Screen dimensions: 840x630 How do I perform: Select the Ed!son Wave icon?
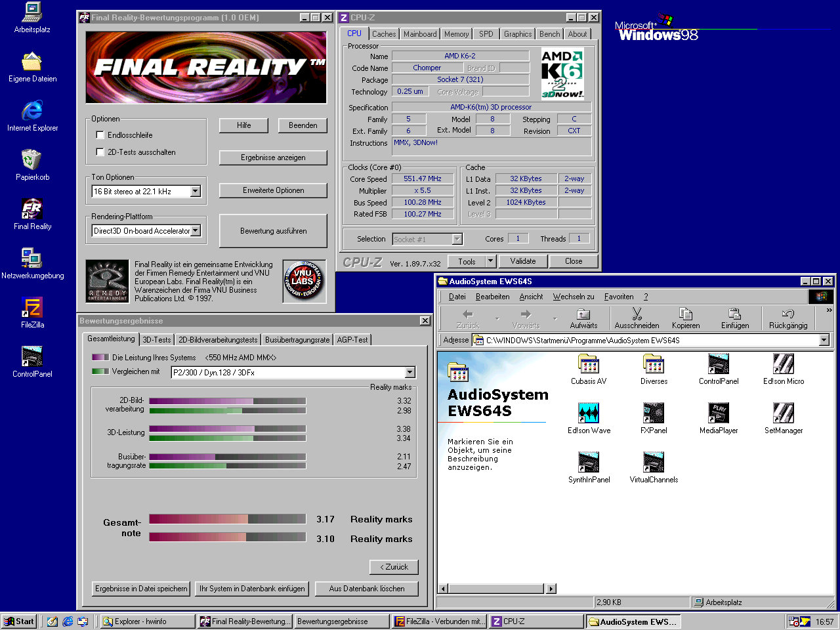coord(589,413)
